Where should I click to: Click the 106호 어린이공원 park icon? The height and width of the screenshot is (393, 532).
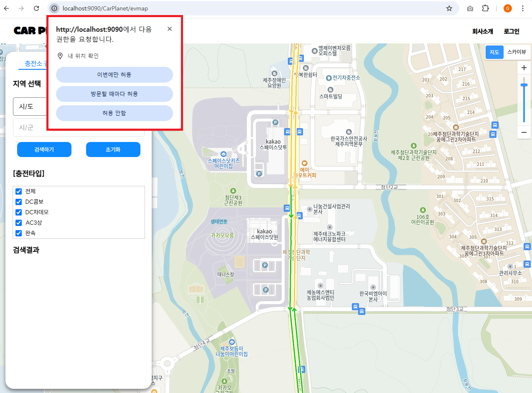pos(423,210)
